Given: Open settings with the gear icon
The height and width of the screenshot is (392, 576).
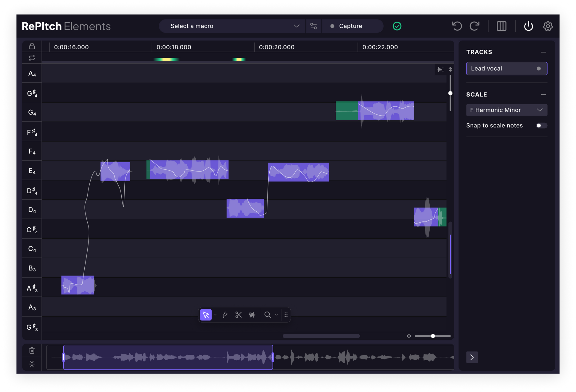Looking at the screenshot, I should pyautogui.click(x=548, y=26).
